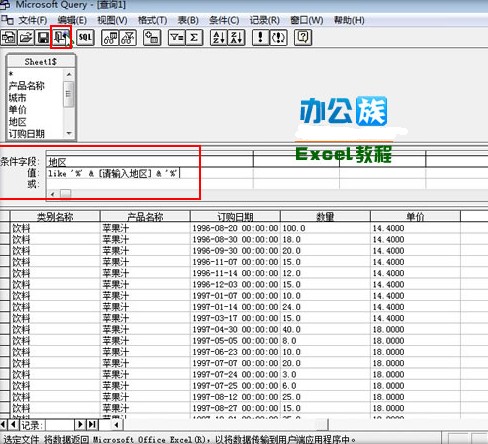Open the 帮助(H) menu
The height and width of the screenshot is (444, 488).
[349, 20]
